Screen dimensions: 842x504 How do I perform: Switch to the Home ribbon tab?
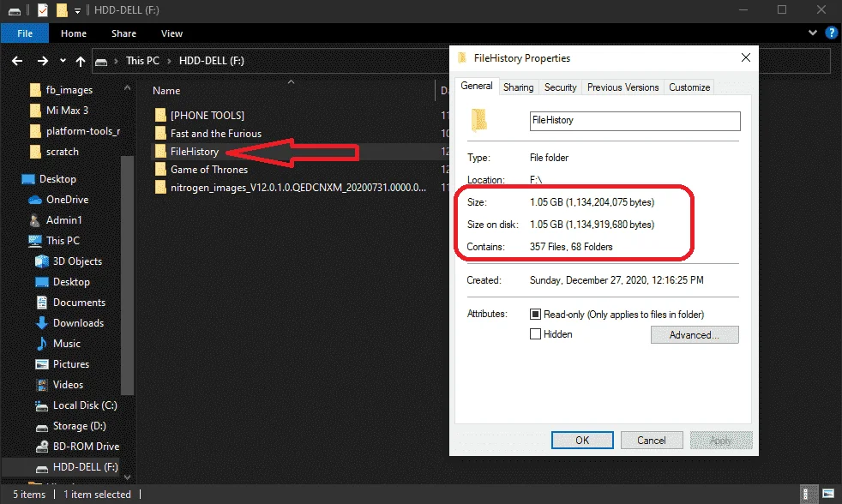pos(74,33)
